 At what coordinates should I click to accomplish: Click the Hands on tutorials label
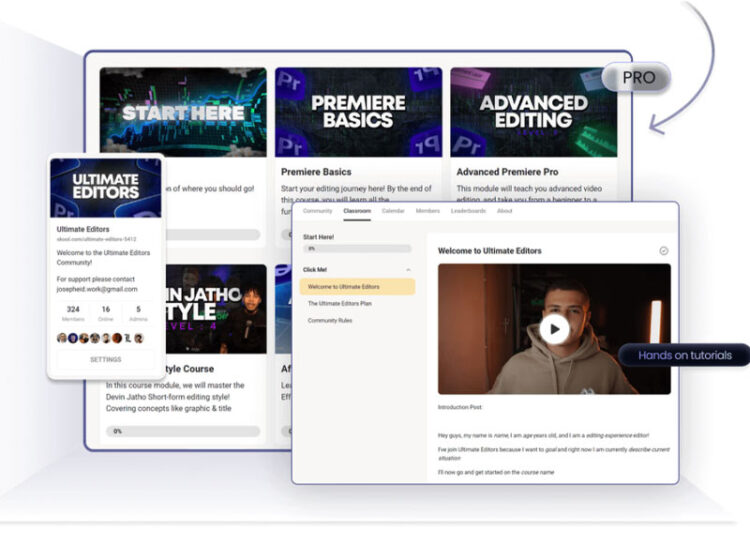(684, 355)
